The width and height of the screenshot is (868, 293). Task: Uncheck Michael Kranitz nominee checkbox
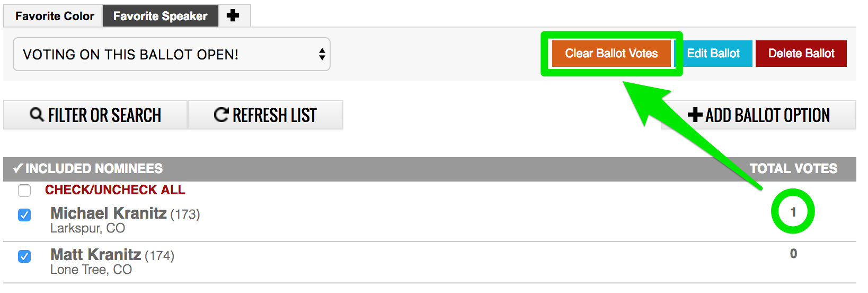point(24,214)
